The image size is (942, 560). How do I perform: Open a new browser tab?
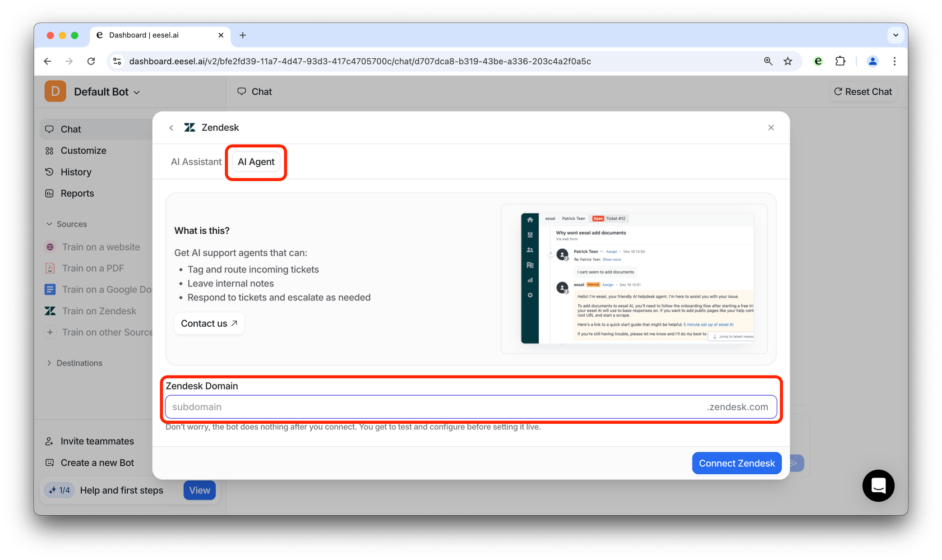(x=243, y=35)
